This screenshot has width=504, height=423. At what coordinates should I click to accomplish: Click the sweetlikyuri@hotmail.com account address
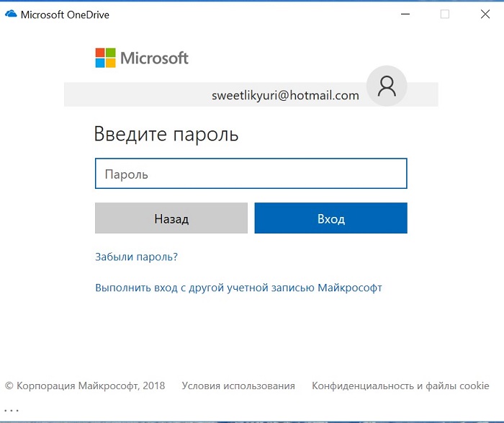pos(285,96)
